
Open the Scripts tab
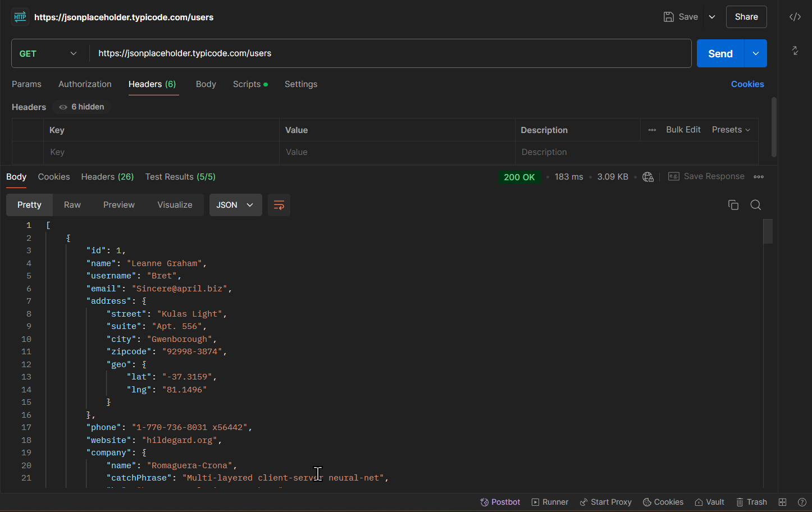point(250,84)
